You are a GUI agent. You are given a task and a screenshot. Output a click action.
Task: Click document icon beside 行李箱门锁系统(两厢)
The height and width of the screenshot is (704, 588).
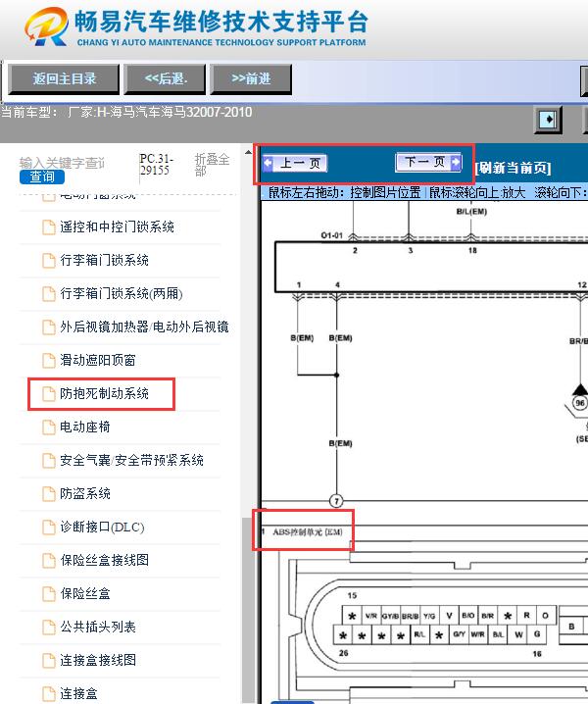coord(48,293)
